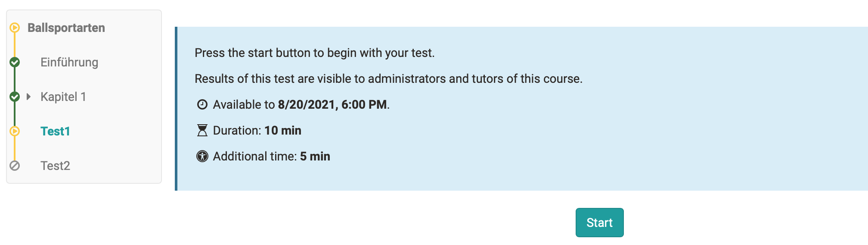Click the hourglass icon next to Duration
Image resolution: width=868 pixels, height=245 pixels.
coord(202,130)
